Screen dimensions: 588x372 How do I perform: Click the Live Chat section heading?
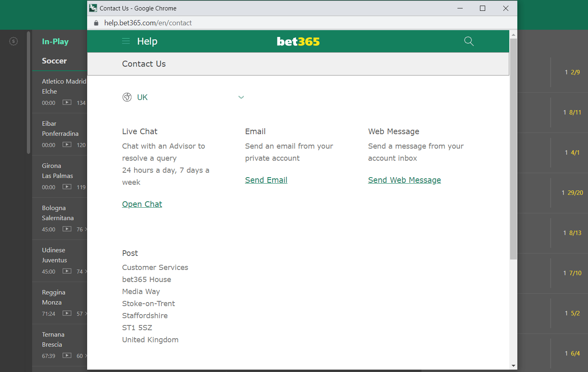140,131
